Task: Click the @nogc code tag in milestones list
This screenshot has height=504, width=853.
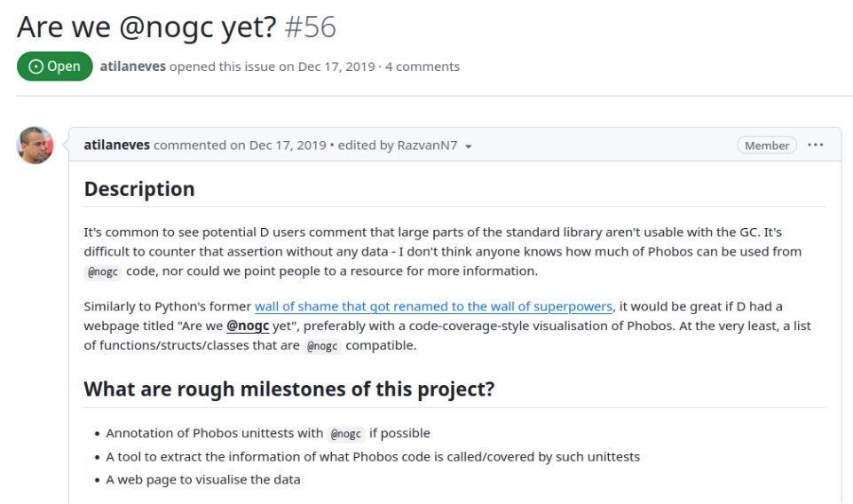Action: tap(346, 434)
